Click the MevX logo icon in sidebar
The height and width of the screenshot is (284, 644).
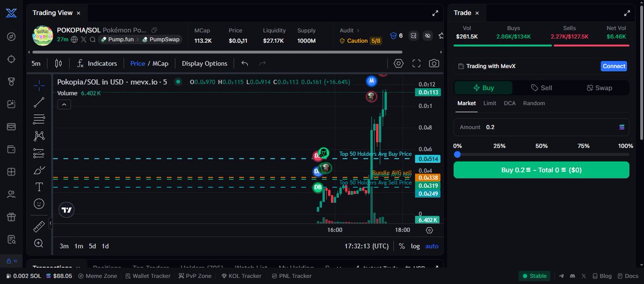click(x=11, y=14)
